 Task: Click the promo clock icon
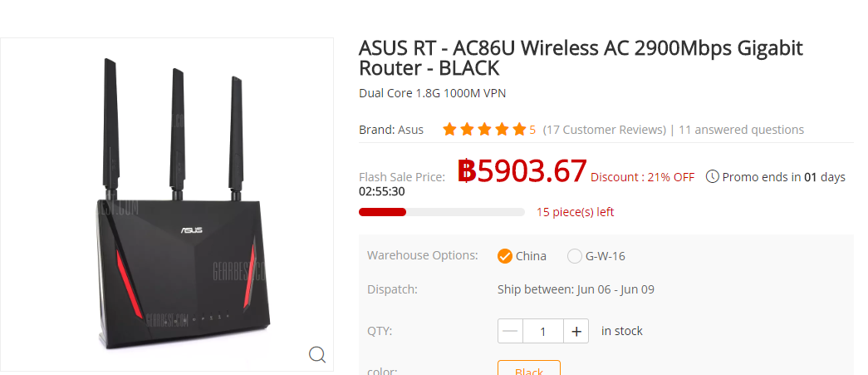[712, 176]
